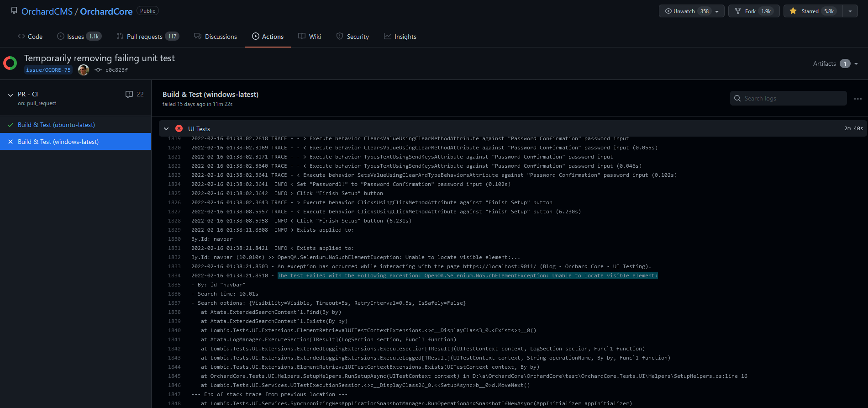Image resolution: width=868 pixels, height=408 pixels.
Task: Switch to the Discussions tab
Action: click(x=216, y=37)
